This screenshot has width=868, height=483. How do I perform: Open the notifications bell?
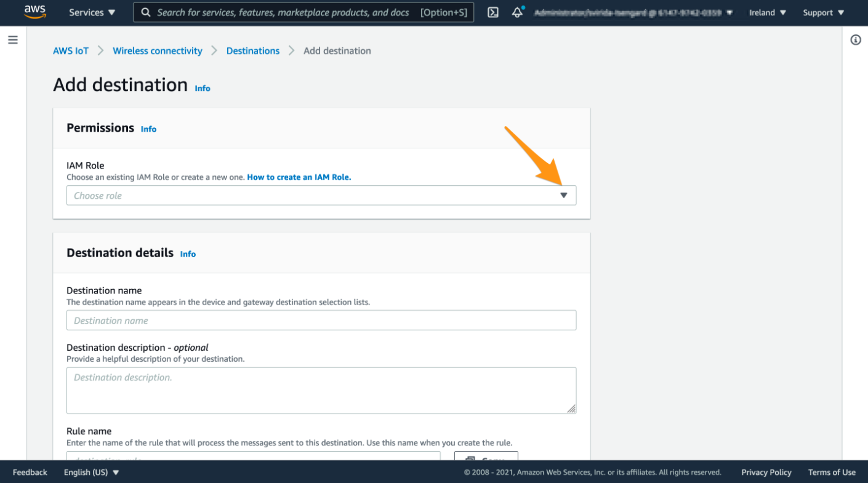click(518, 12)
